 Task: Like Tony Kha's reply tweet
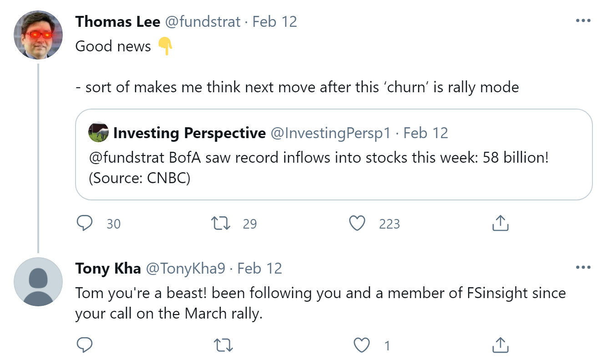[x=362, y=345]
